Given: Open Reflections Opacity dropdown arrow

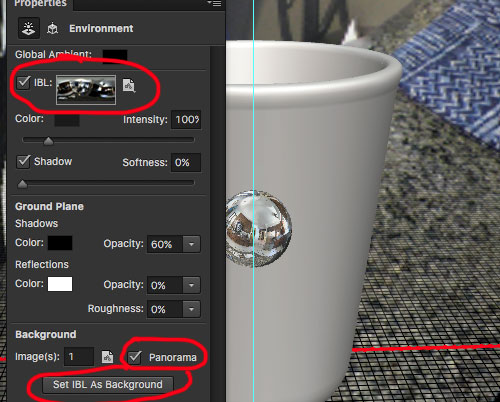Looking at the screenshot, I should tap(191, 285).
